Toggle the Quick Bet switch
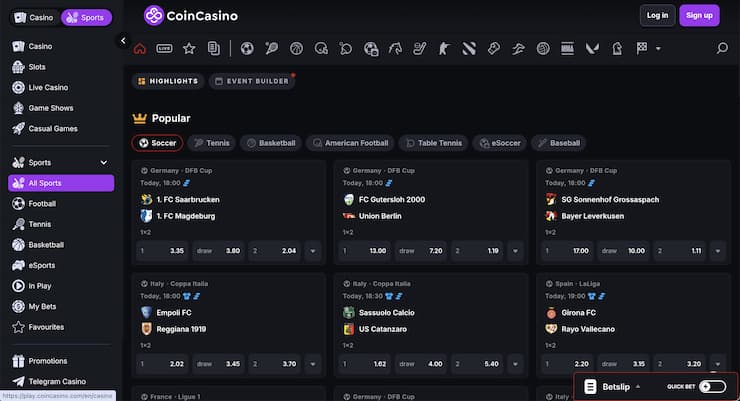Screen dimensions: 740x401 712,387
